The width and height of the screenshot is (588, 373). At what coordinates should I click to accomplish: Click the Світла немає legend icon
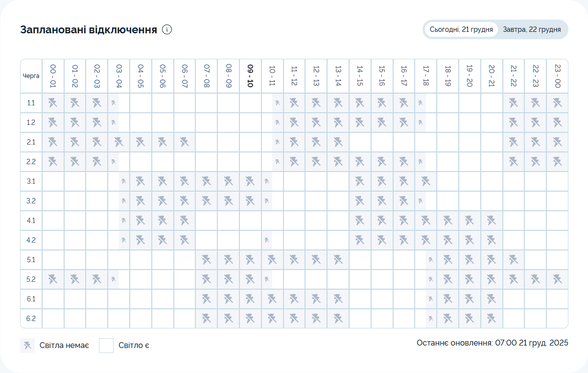[x=27, y=346]
